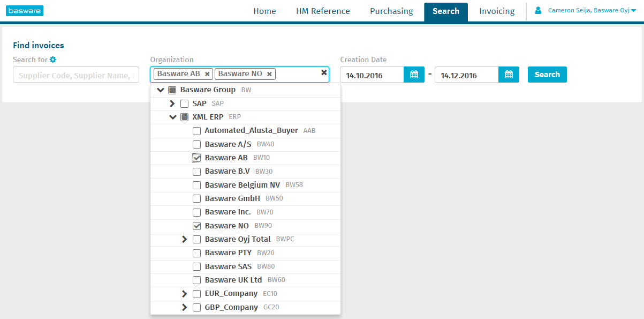Check the Basware SAS checkbox
This screenshot has width=644, height=319.
pyautogui.click(x=196, y=266)
